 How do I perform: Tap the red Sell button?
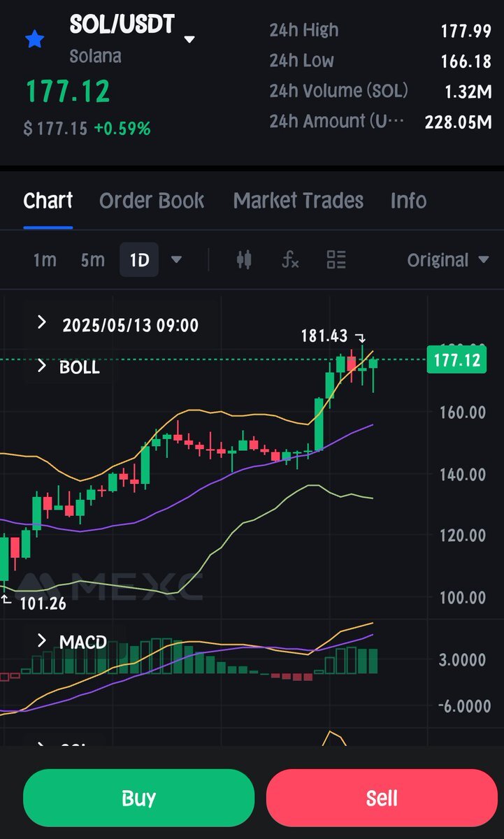click(x=382, y=798)
